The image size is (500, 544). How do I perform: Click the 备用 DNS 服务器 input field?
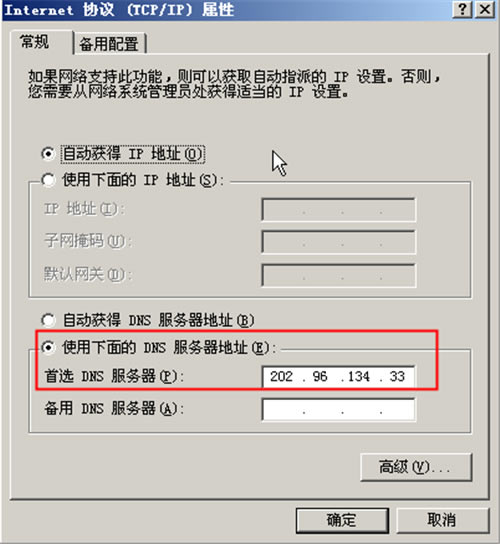(x=338, y=409)
